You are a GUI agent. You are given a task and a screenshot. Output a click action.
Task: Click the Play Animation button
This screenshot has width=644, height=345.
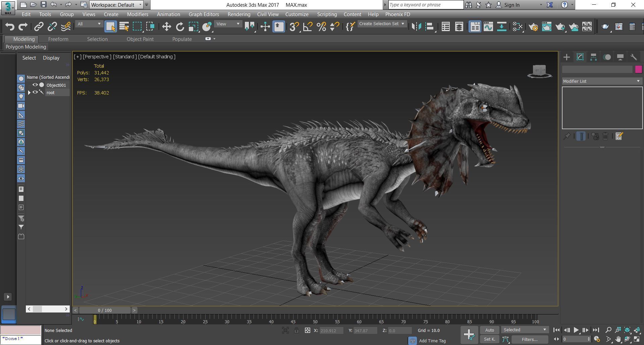(x=576, y=330)
